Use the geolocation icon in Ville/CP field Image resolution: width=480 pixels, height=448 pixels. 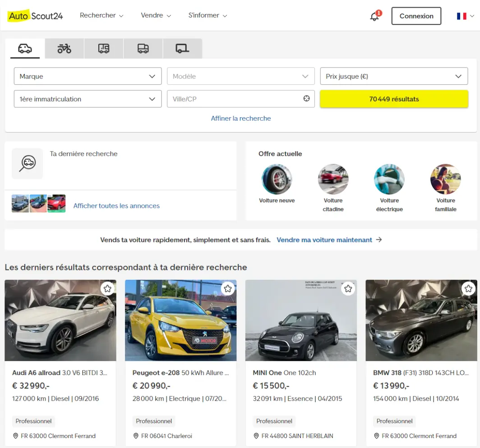click(x=306, y=98)
